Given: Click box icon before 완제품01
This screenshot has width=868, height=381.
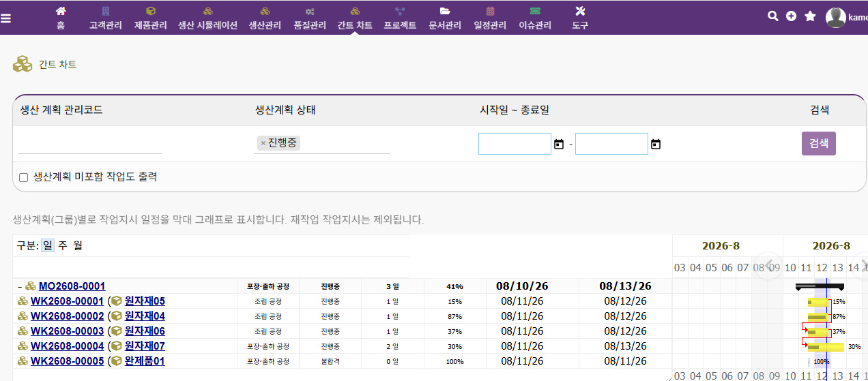Looking at the screenshot, I should point(117,361).
